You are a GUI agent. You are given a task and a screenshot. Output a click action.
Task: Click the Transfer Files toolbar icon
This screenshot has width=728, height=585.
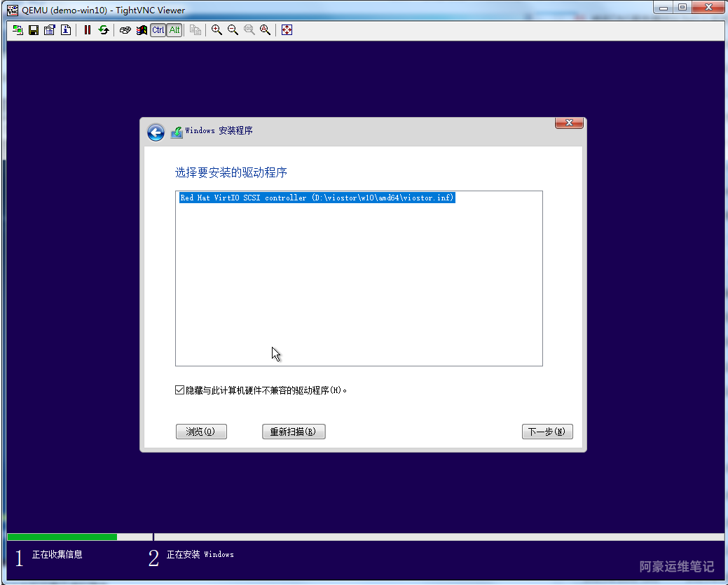tap(195, 30)
